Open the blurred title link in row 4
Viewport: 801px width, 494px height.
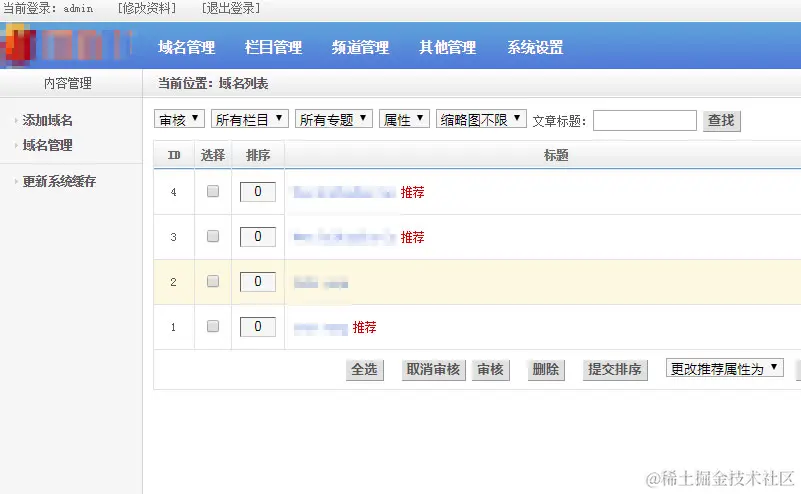(x=344, y=192)
